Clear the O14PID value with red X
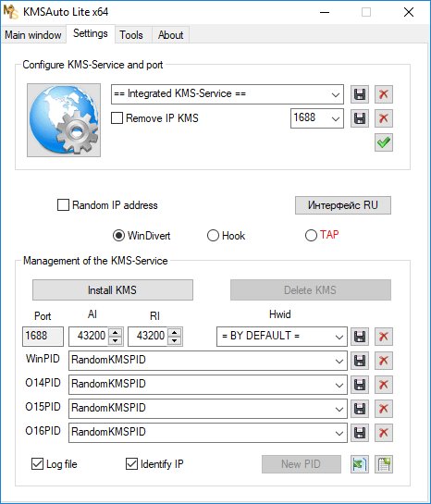Viewport: 431px width, 504px height. (384, 385)
